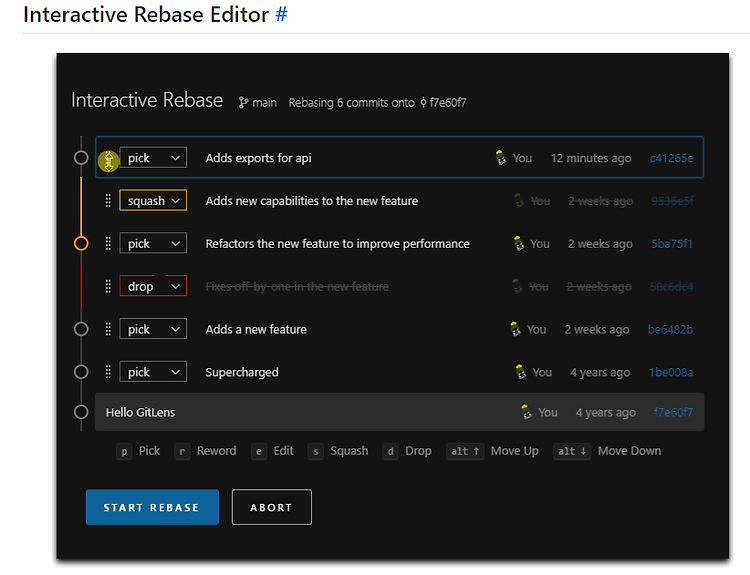Click the drag handle on the Adds a new feature row
This screenshot has height=575, width=750.
tap(108, 329)
